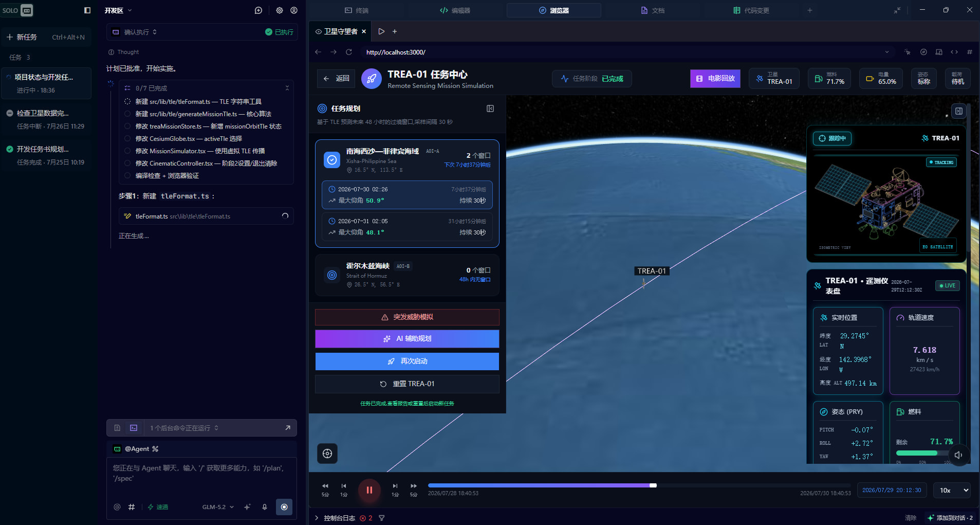
Task: Click the AI 辅助规划 button
Action: coord(407,338)
